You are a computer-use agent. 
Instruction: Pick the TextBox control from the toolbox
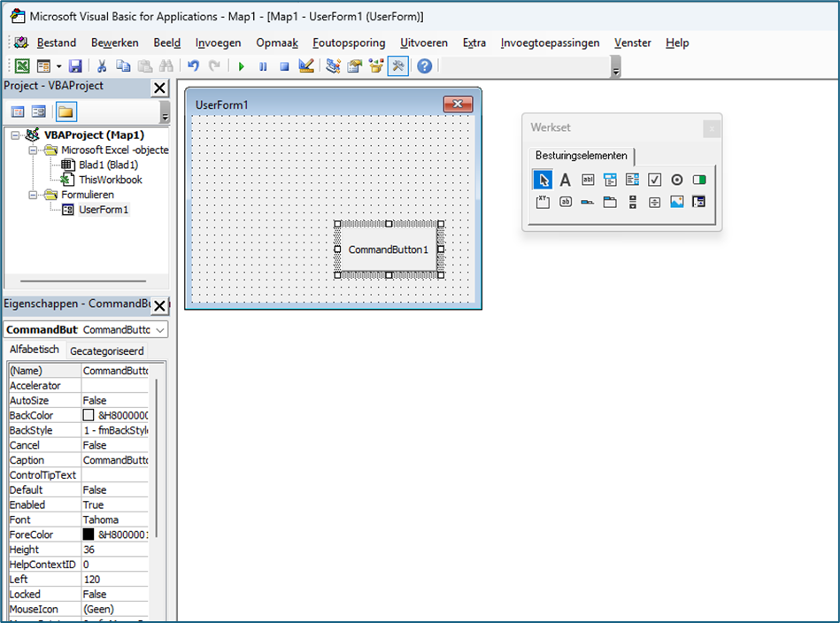coord(588,180)
